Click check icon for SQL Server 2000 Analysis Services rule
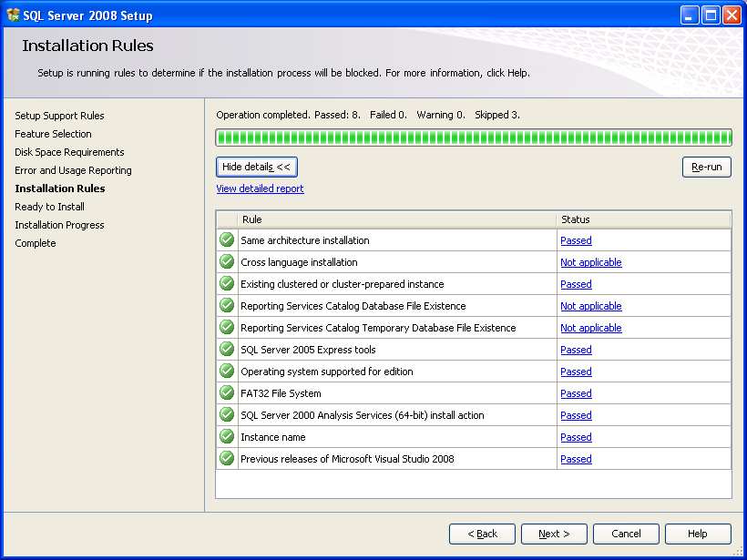Image resolution: width=747 pixels, height=560 pixels. (227, 414)
